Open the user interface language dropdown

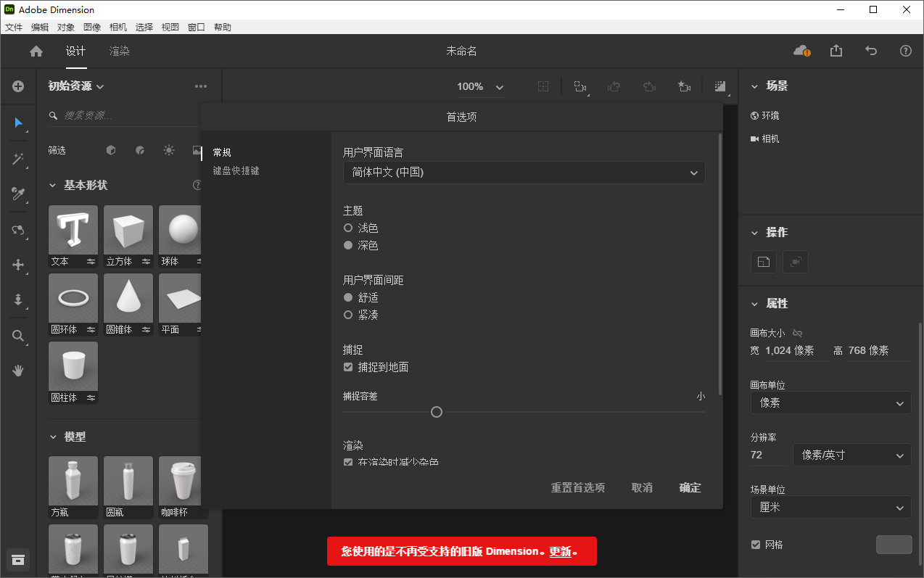click(x=524, y=173)
